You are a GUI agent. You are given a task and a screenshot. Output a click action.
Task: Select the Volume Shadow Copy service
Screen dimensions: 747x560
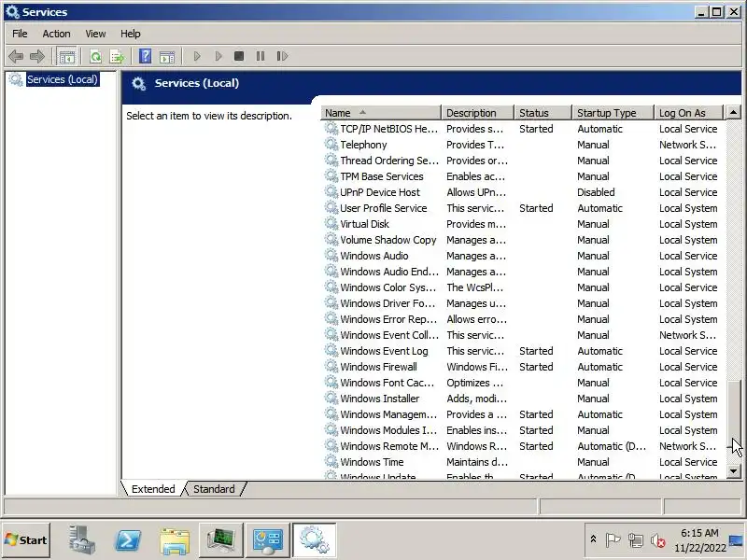[x=522, y=240]
